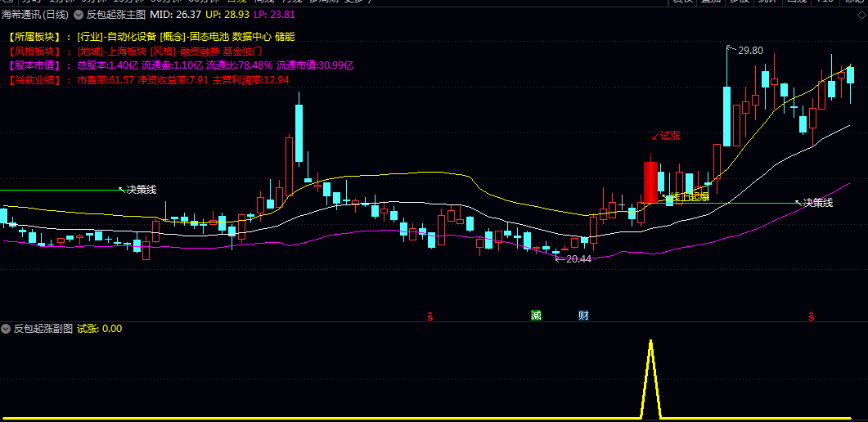Image resolution: width=868 pixels, height=422 pixels.
Task: Click the 【股本市值】 label
Action: tap(34, 65)
